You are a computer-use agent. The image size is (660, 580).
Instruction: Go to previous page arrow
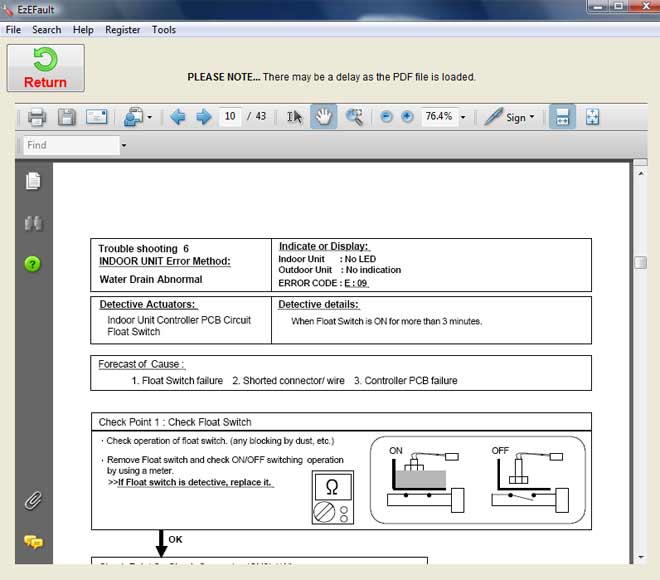(178, 117)
